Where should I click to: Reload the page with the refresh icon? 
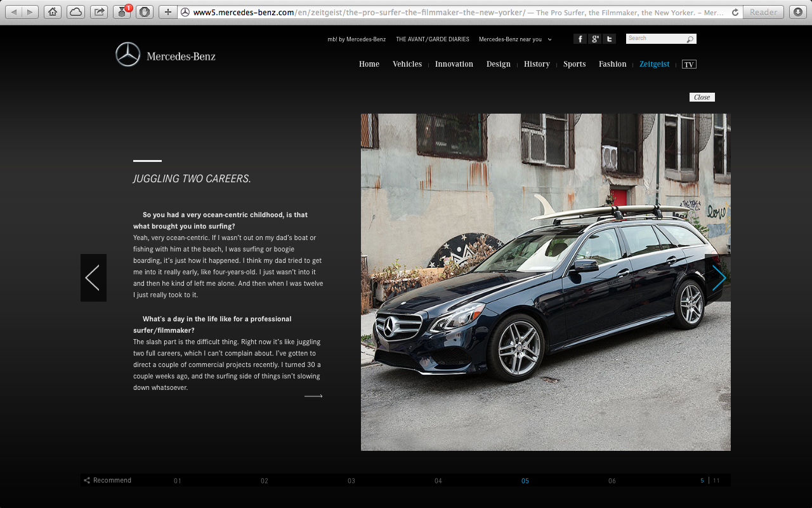735,12
